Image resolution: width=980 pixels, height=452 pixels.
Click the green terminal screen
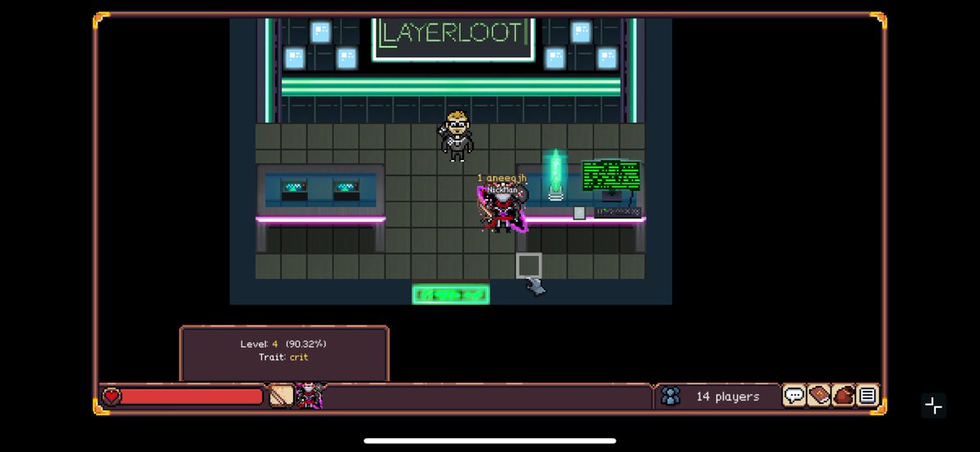point(611,175)
